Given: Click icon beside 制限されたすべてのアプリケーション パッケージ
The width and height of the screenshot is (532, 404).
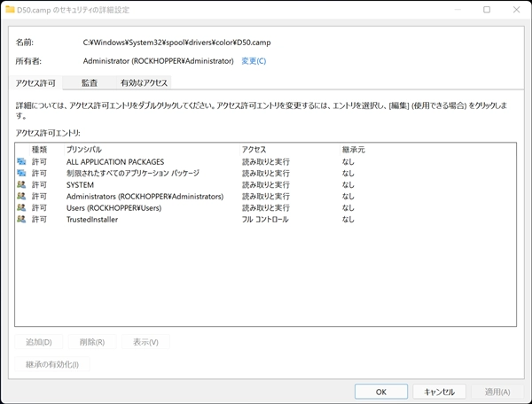Looking at the screenshot, I should tap(21, 173).
